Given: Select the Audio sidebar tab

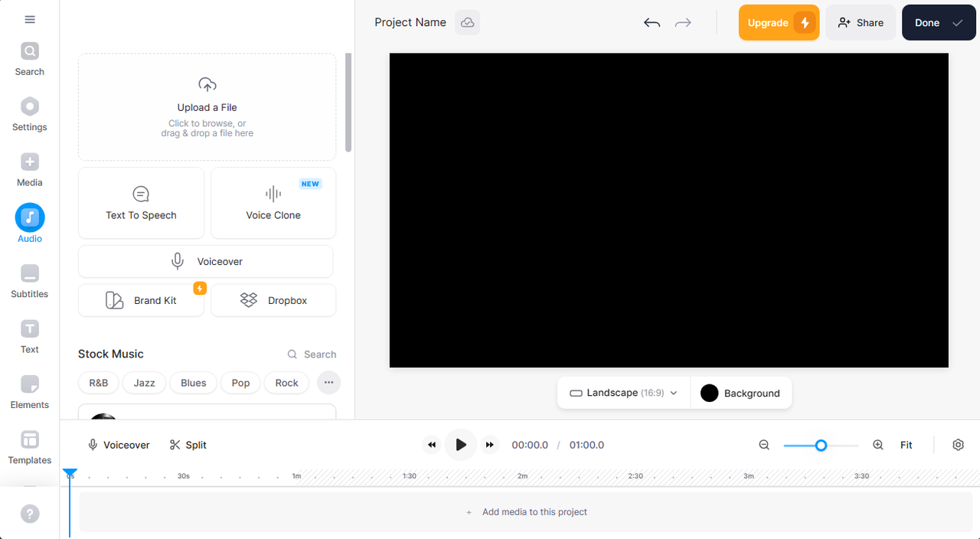Looking at the screenshot, I should 29,224.
